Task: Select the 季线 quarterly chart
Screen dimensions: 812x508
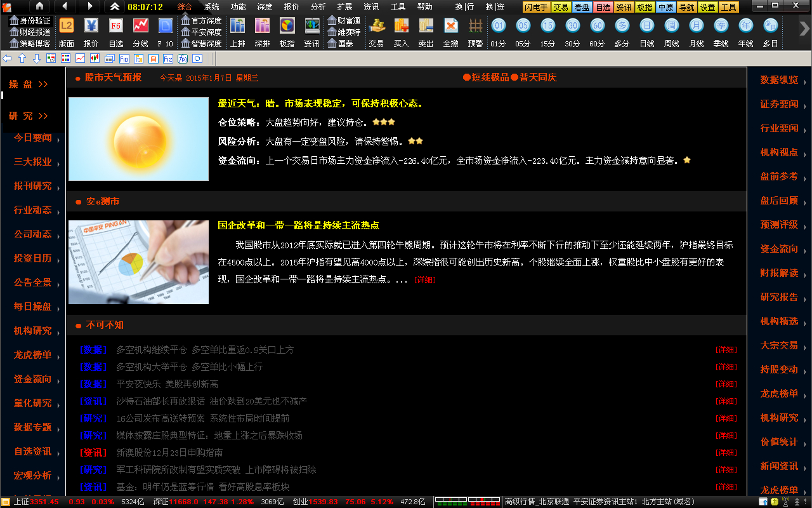Action: pos(721,32)
